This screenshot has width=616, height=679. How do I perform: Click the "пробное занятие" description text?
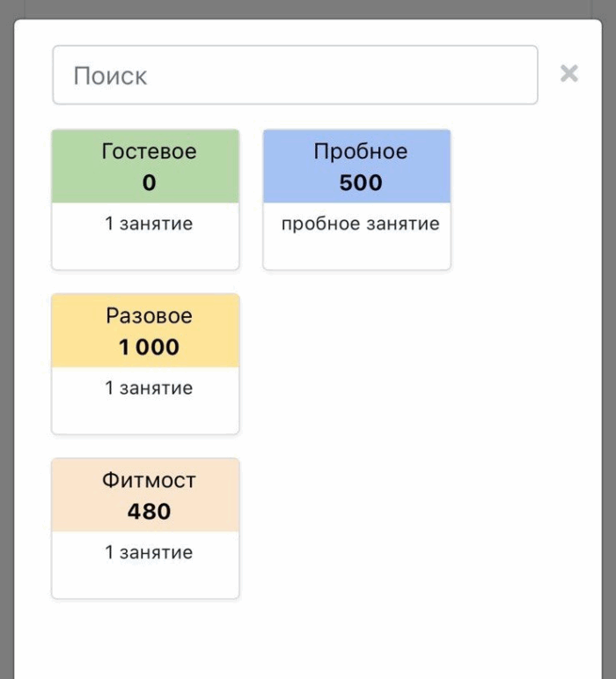coord(360,224)
